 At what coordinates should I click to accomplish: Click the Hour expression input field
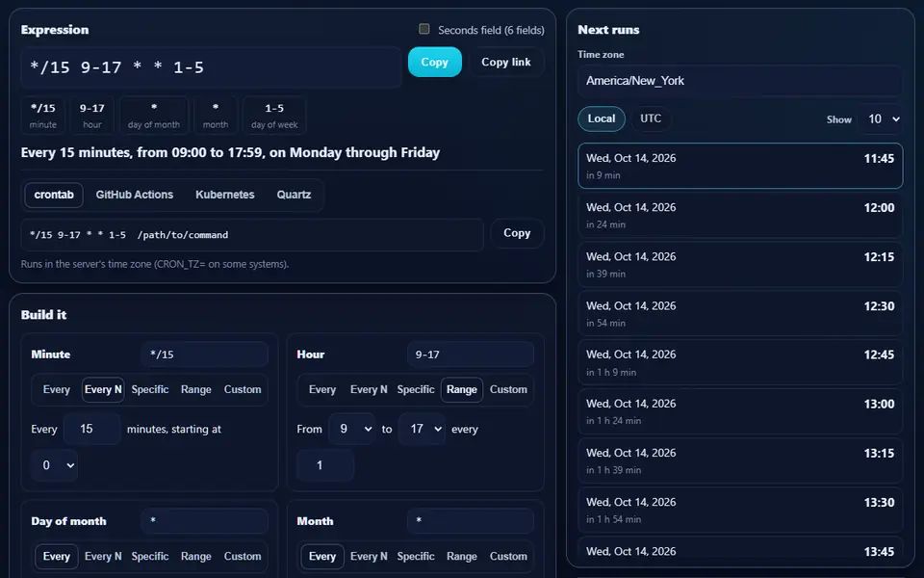(x=471, y=355)
